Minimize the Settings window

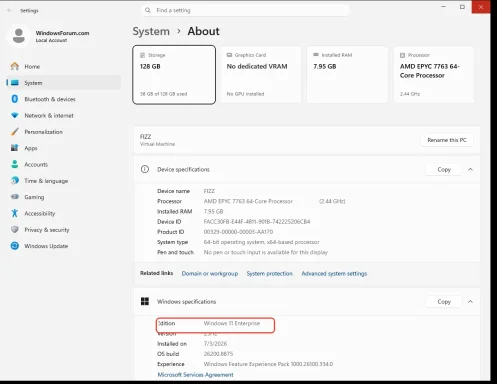point(443,7)
